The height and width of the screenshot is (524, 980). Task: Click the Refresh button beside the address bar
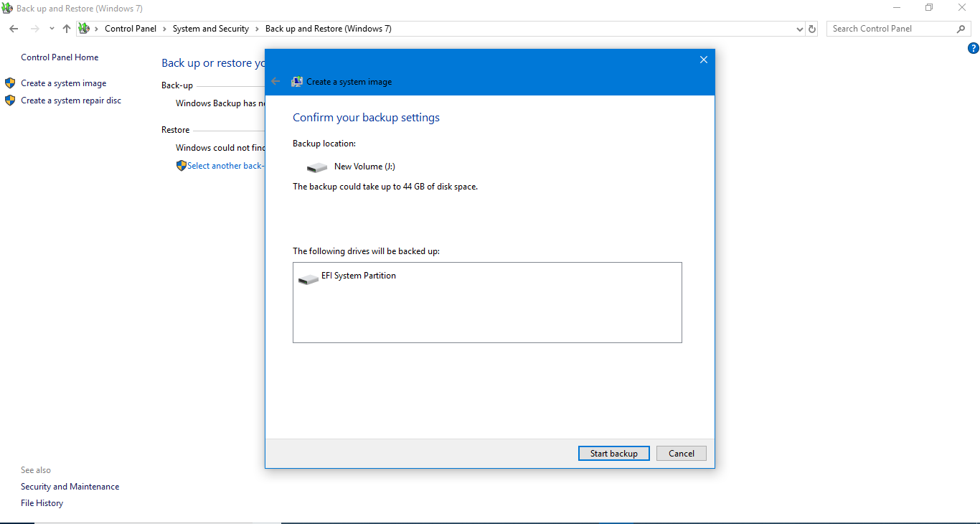coord(812,29)
